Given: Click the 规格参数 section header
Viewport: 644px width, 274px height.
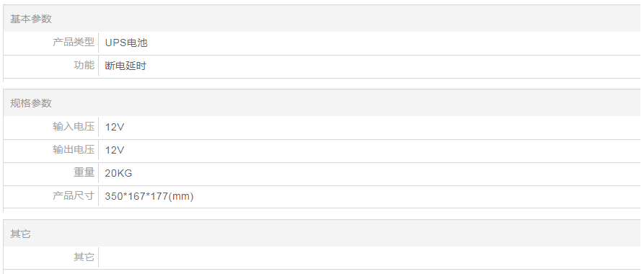Looking at the screenshot, I should (31, 103).
